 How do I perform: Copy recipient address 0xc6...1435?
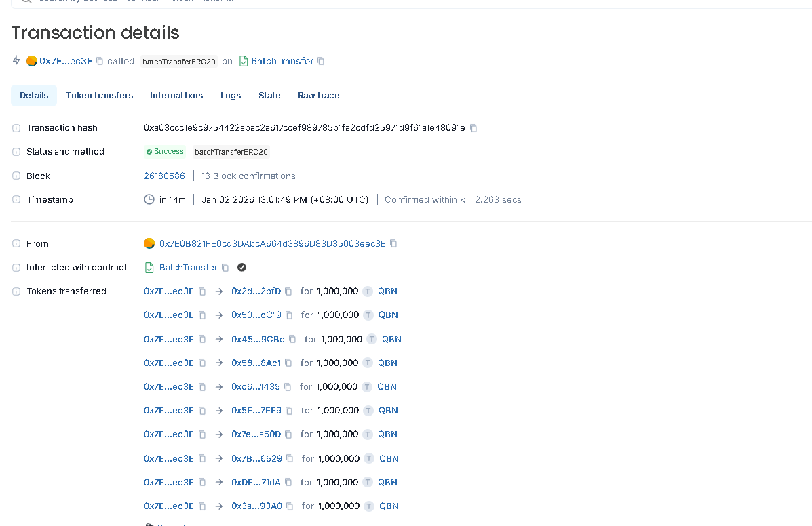288,387
